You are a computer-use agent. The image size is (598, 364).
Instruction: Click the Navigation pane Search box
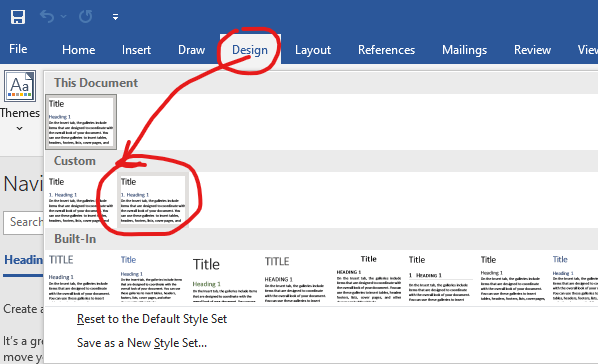coord(24,222)
